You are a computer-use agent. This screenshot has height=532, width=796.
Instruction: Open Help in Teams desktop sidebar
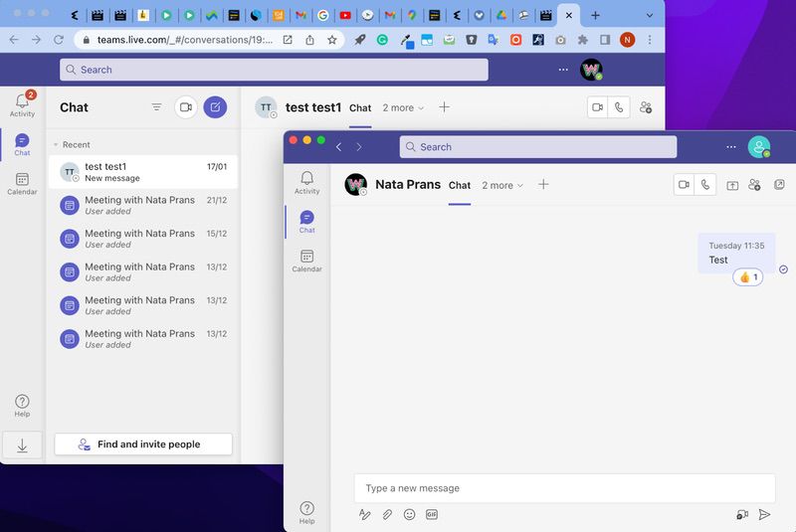(x=307, y=513)
